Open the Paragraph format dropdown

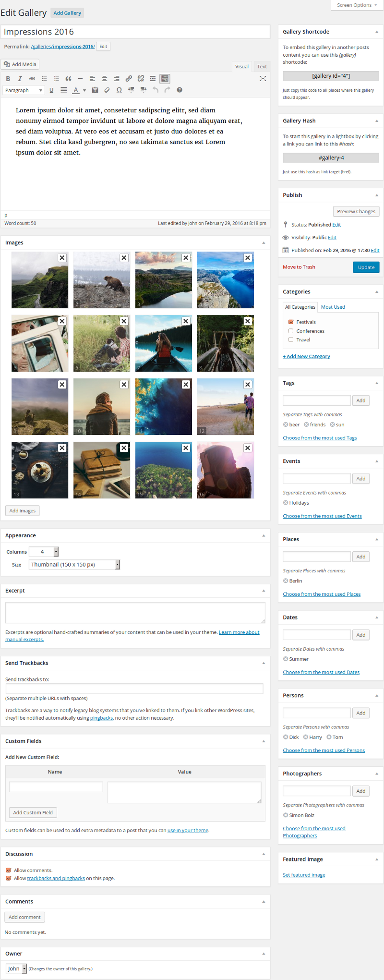tap(24, 90)
